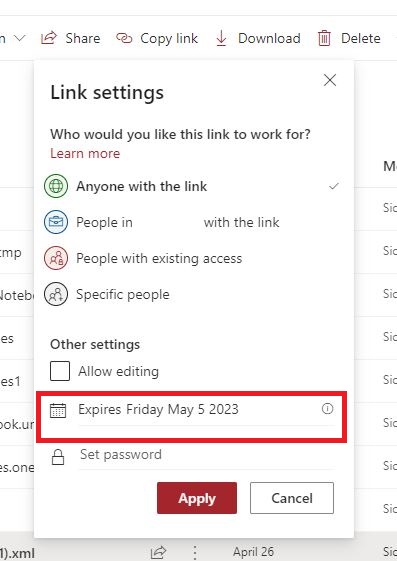This screenshot has height=561, width=397.
Task: Open the three-dot menu on the .xml row
Action: point(195,552)
